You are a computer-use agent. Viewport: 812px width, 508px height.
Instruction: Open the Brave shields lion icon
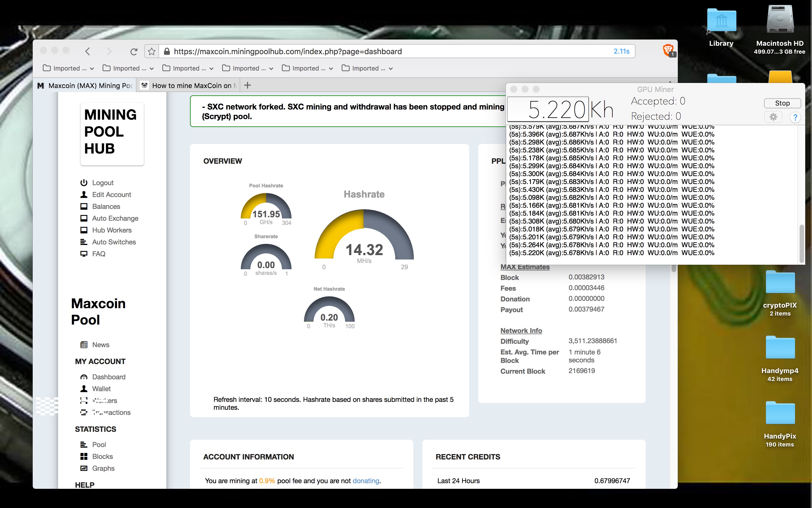click(x=668, y=50)
